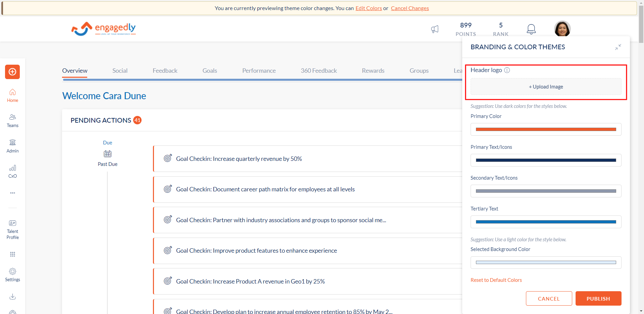The width and height of the screenshot is (644, 314).
Task: Open the Secondary Text/Icons color swatch
Action: pos(546,191)
